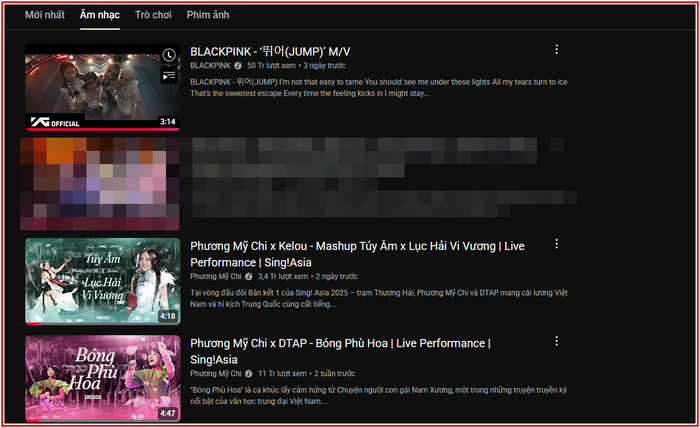Open more options for BLACKPINK JUMP video

(x=556, y=49)
